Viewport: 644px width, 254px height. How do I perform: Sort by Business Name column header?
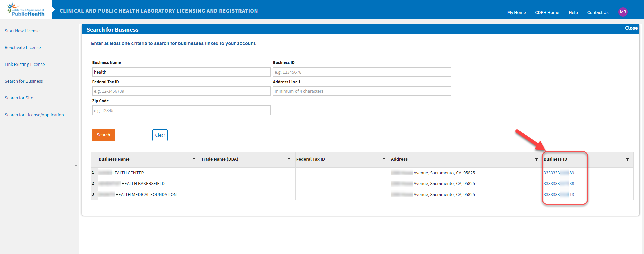coord(114,159)
